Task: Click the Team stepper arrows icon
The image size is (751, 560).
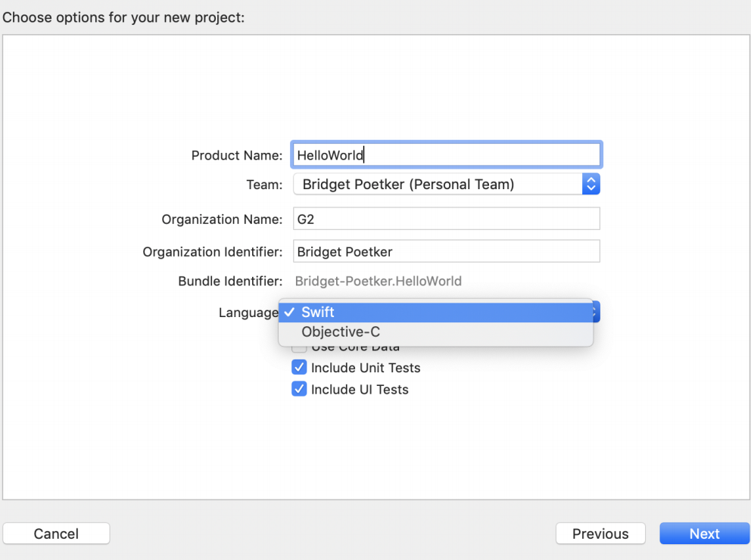Action: (591, 183)
